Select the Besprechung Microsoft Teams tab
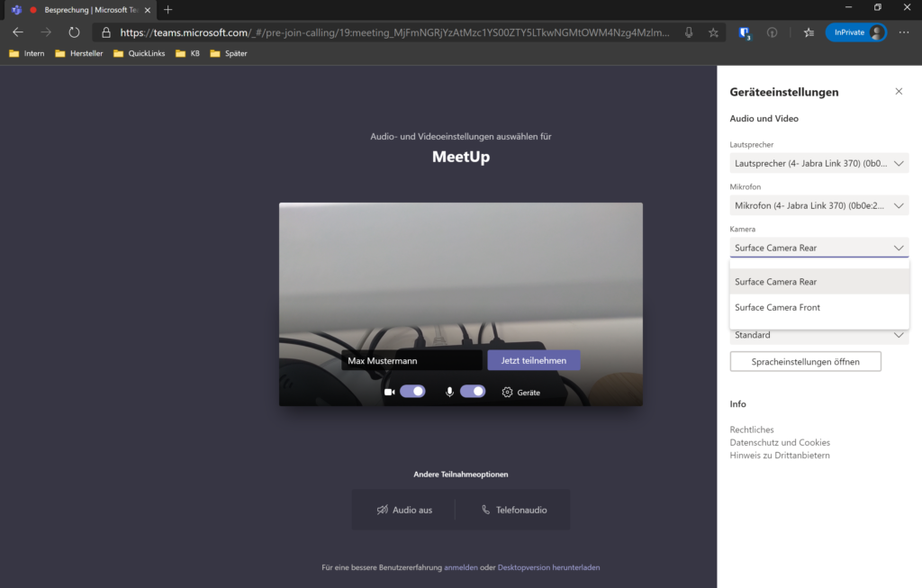The height and width of the screenshot is (588, 922). (x=82, y=10)
